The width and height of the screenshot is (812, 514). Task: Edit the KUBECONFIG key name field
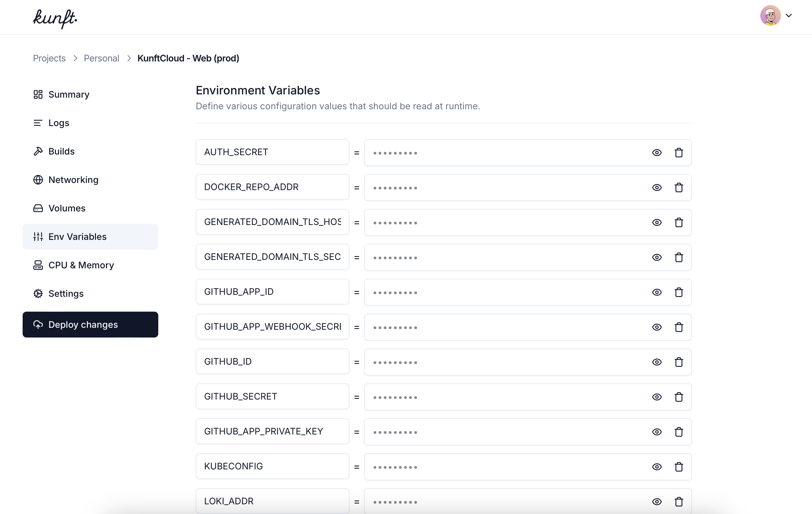[273, 466]
